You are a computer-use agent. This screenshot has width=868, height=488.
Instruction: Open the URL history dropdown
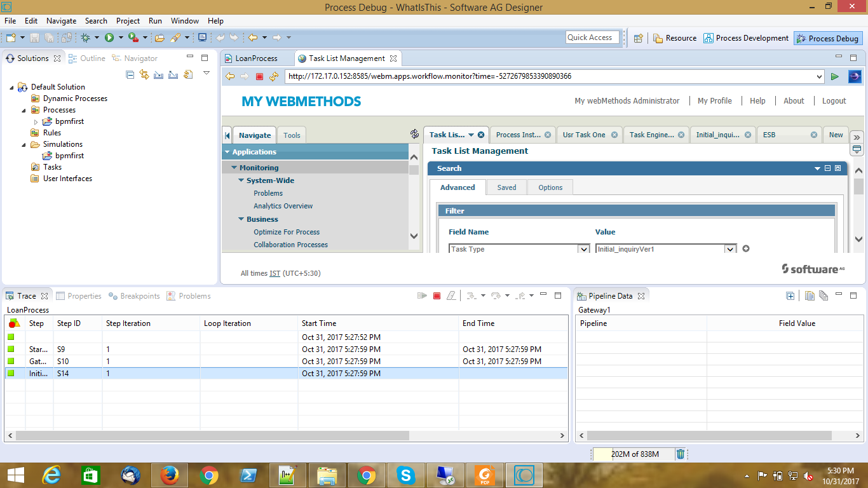pyautogui.click(x=818, y=76)
